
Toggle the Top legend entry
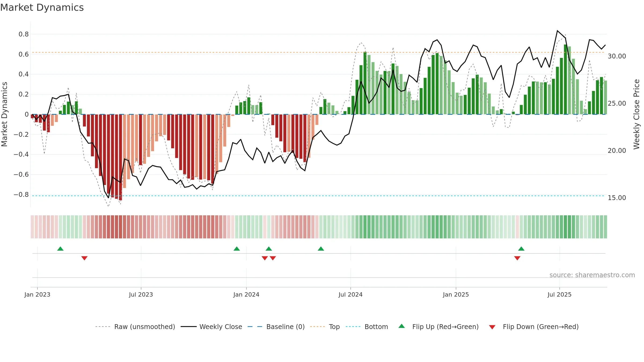click(x=325, y=327)
